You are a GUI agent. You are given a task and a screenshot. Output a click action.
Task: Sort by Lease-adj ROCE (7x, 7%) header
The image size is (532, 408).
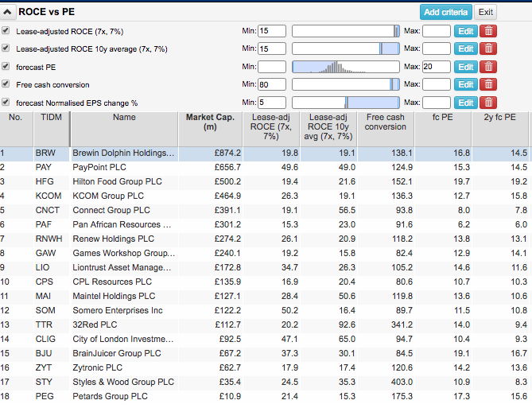(270, 129)
